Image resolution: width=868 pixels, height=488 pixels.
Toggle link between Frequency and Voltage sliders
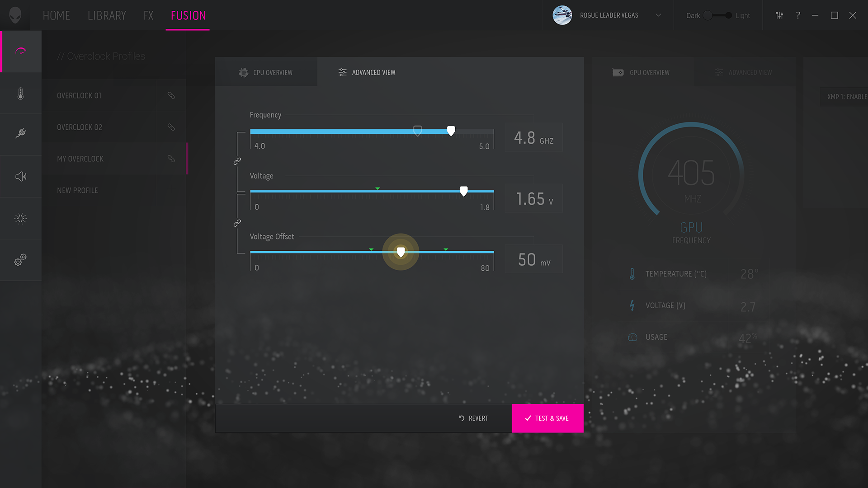tap(237, 161)
